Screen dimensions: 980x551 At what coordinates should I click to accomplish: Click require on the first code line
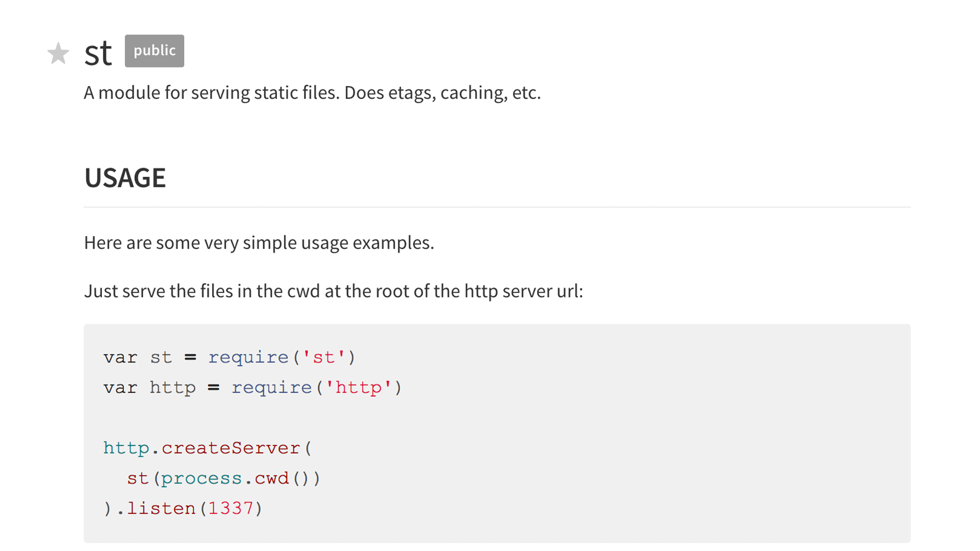click(248, 358)
